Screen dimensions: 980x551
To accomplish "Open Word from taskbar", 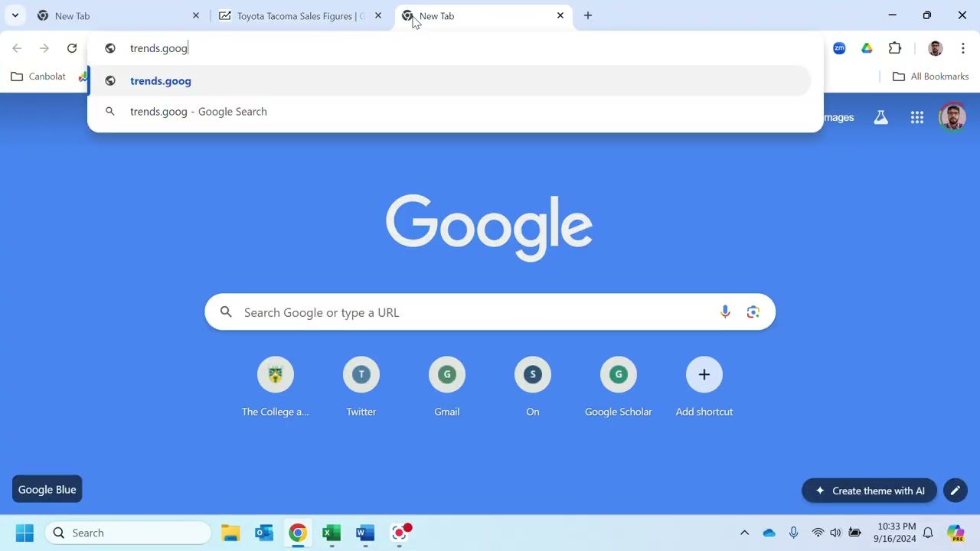I will point(365,533).
